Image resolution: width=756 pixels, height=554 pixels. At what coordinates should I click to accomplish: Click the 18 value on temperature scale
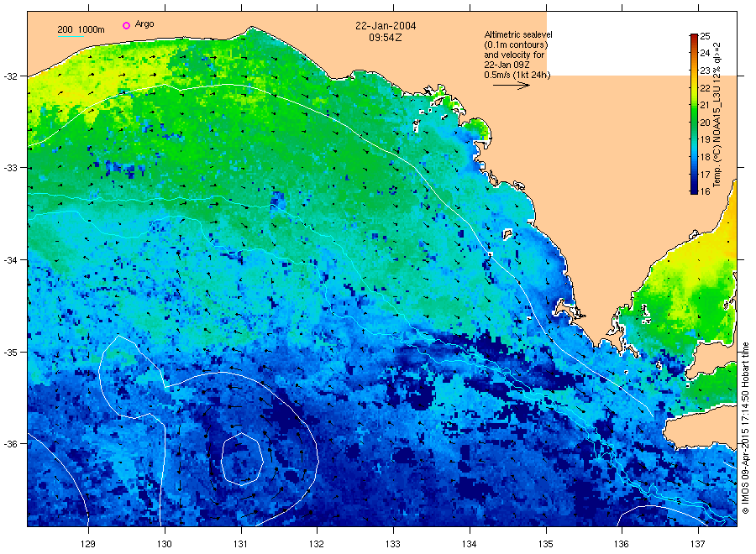tap(705, 157)
